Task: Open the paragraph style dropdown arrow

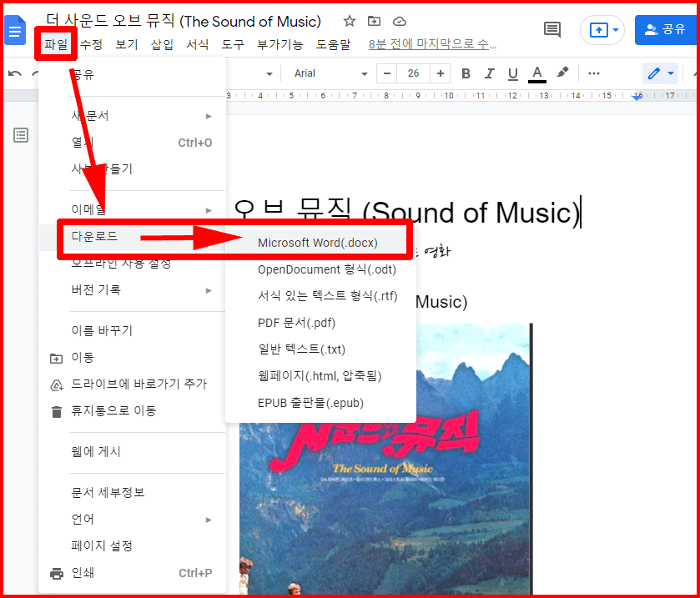Action: 269,74
